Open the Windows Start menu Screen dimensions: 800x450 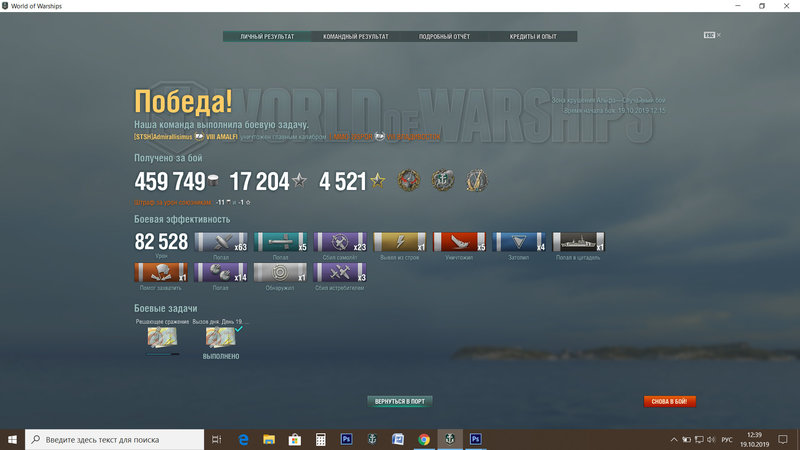click(x=12, y=439)
